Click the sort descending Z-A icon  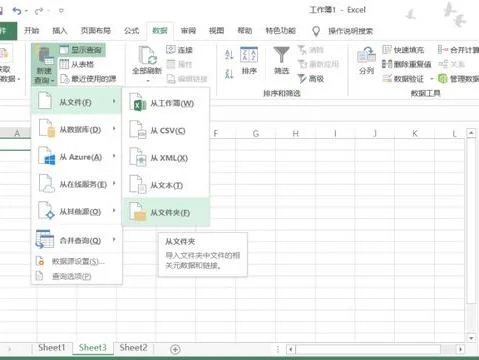pos(229,73)
